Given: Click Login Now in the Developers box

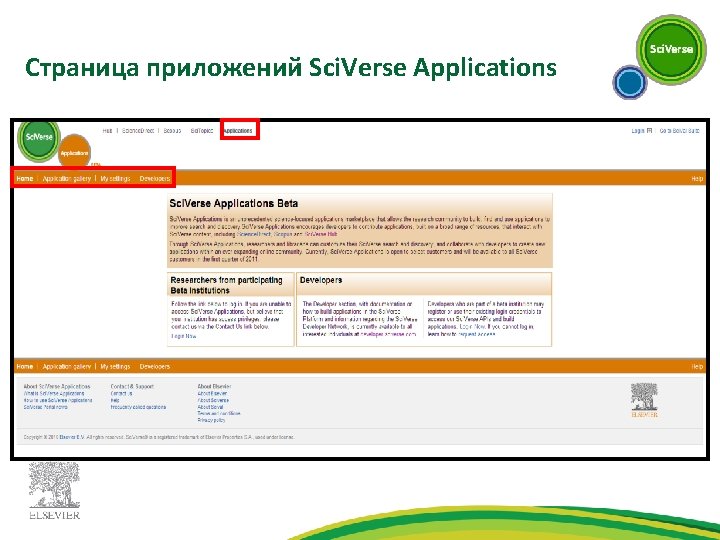Looking at the screenshot, I should (472, 326).
